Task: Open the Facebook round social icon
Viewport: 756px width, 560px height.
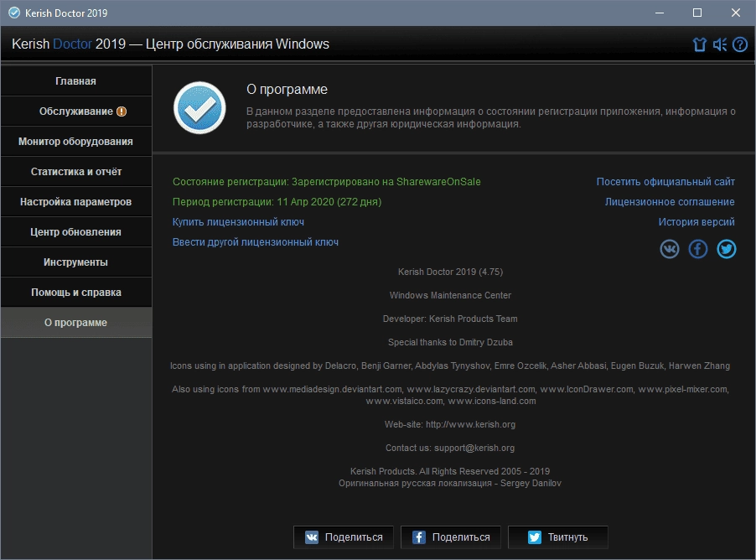Action: coord(697,249)
